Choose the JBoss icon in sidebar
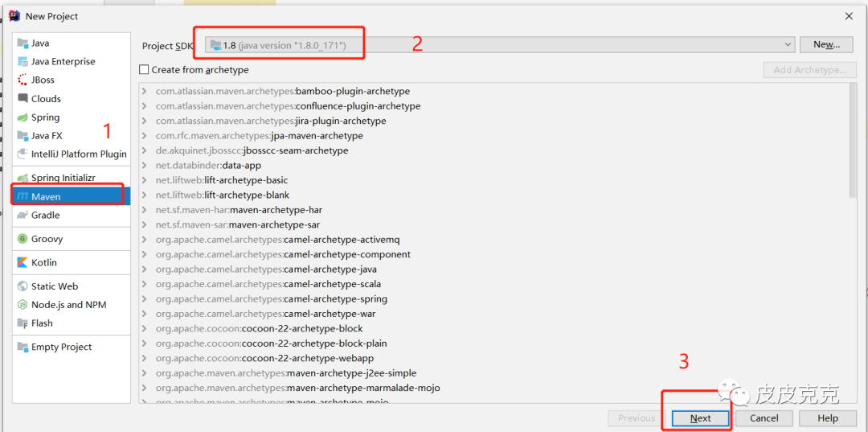 coord(23,80)
